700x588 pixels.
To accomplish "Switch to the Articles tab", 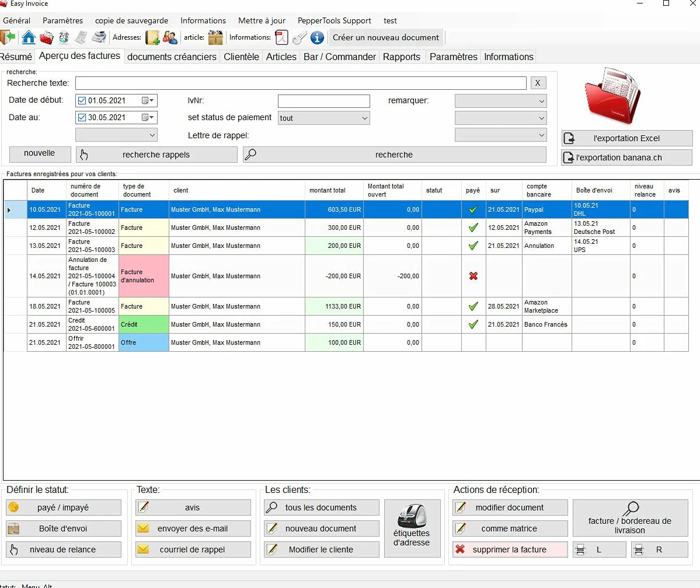I will (281, 57).
